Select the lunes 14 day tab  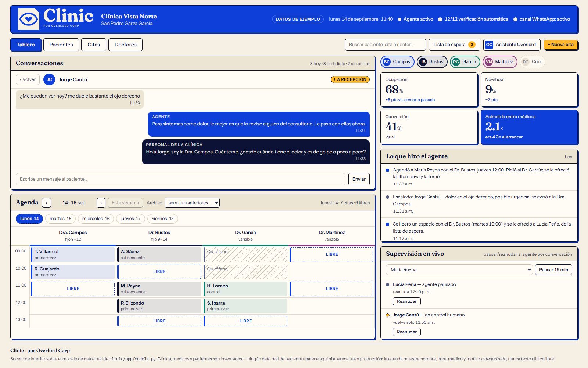coord(29,219)
